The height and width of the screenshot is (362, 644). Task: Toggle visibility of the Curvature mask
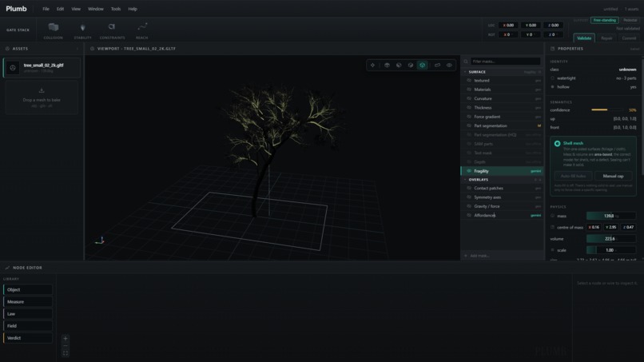click(469, 98)
